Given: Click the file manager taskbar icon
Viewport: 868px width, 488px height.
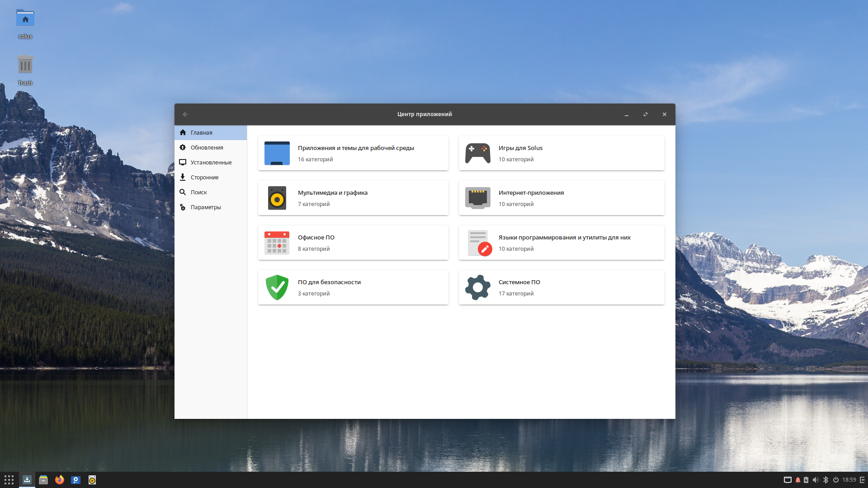Looking at the screenshot, I should 43,480.
